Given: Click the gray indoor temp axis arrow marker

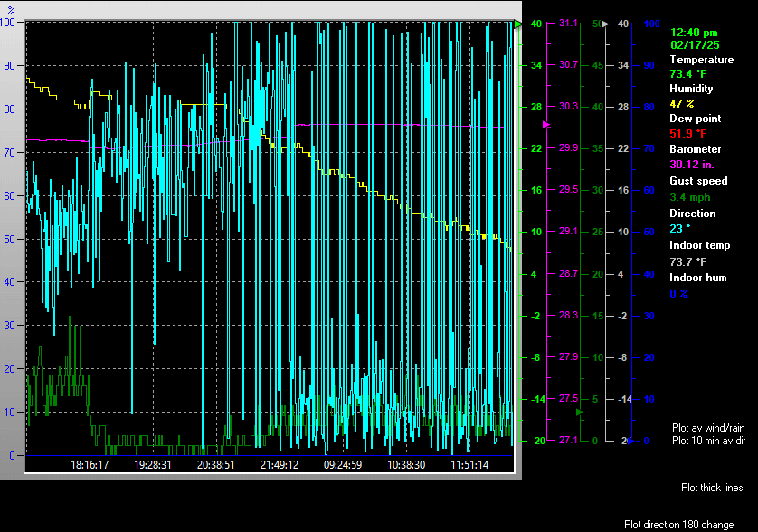Looking at the screenshot, I should [607, 24].
